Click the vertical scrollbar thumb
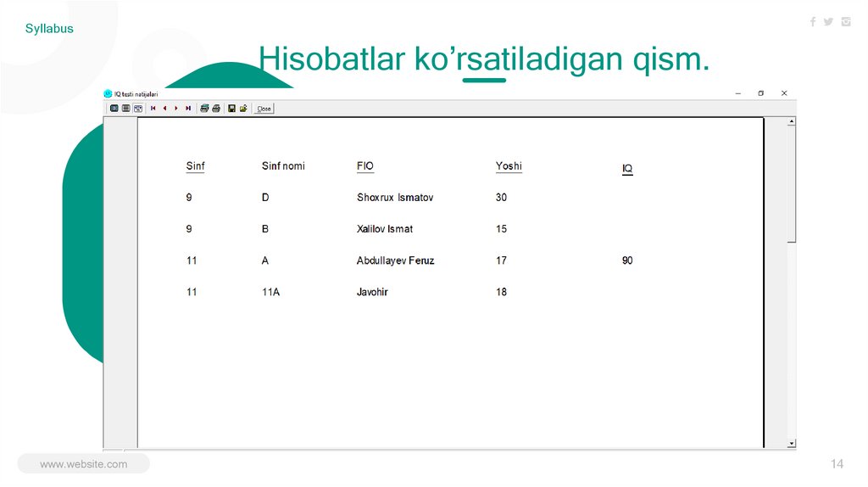868x487 pixels. click(x=792, y=183)
